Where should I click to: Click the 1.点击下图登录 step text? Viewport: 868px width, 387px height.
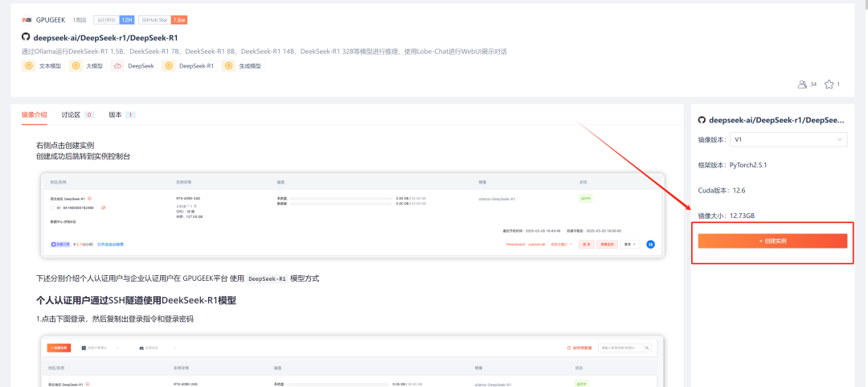(115, 319)
